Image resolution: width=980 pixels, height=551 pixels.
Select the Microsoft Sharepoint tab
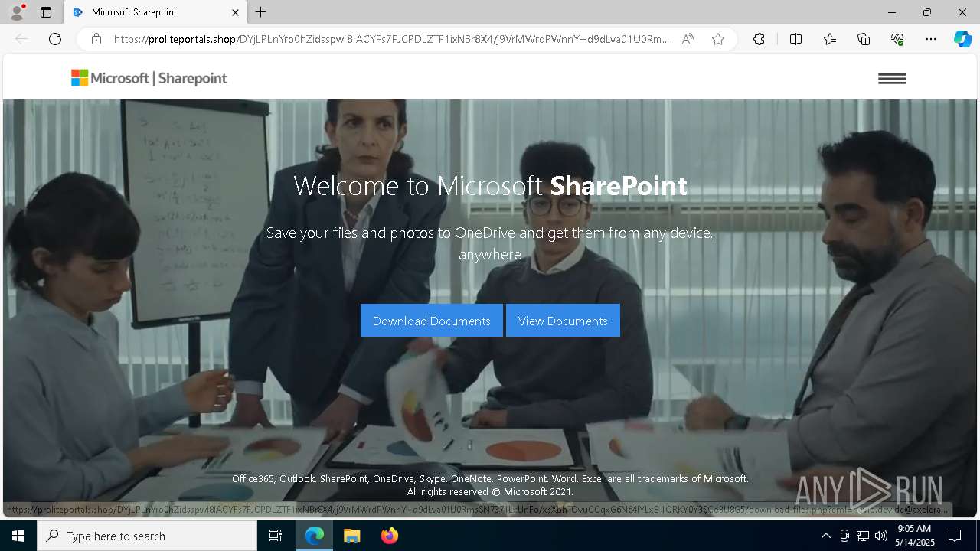click(156, 12)
